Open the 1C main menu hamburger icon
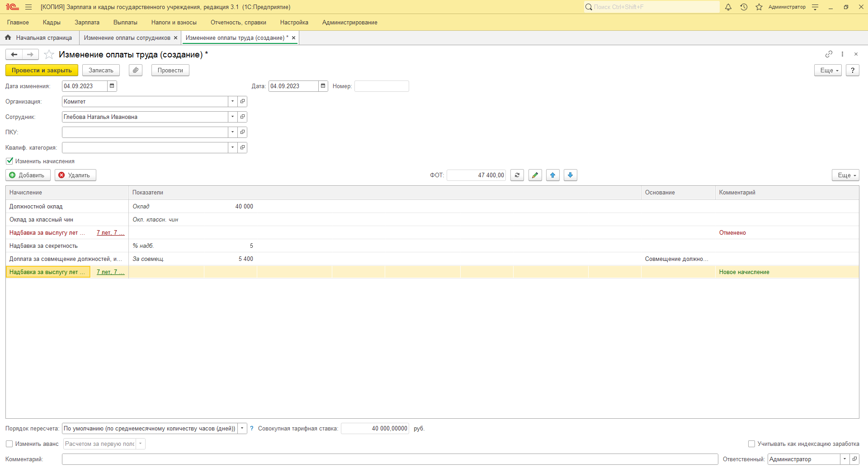This screenshot has height=468, width=868. [x=28, y=7]
